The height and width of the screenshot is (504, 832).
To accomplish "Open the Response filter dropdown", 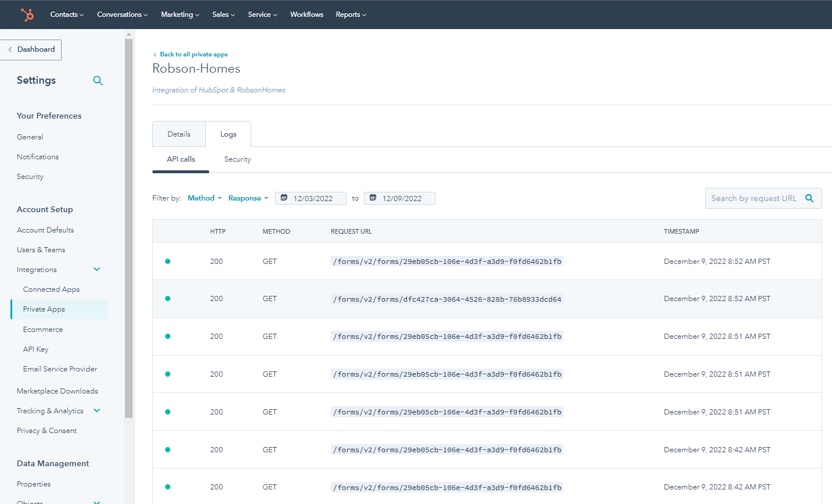I will click(x=248, y=198).
